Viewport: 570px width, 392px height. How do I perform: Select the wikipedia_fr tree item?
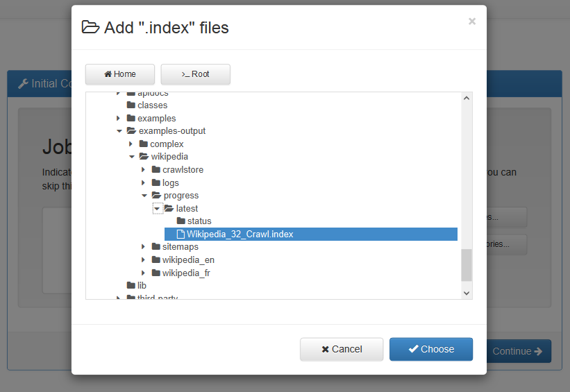[186, 273]
